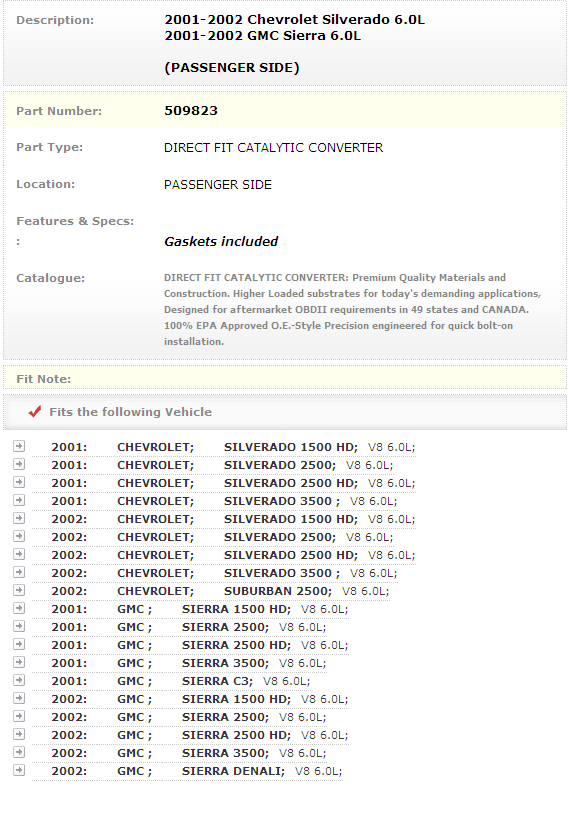Screen dimensions: 570x826
Task: Click the arrow icon beside 2002 GMC Sierra 2500 HD
Action: click(19, 734)
